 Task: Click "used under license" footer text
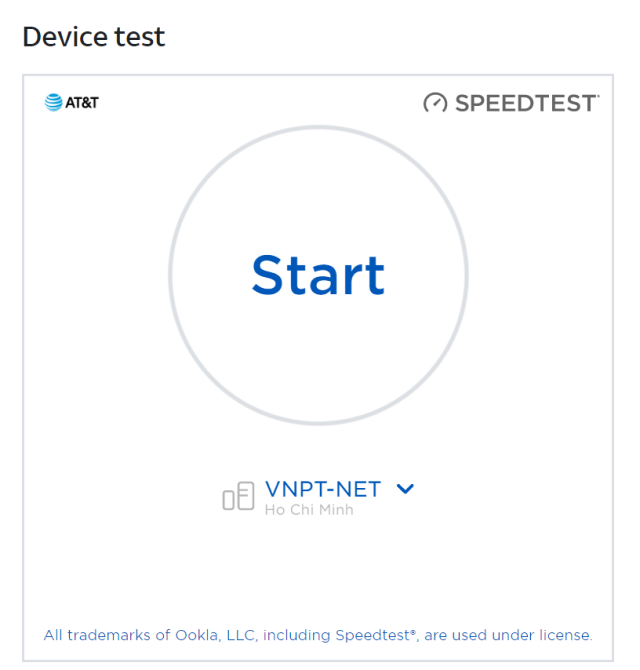point(522,635)
